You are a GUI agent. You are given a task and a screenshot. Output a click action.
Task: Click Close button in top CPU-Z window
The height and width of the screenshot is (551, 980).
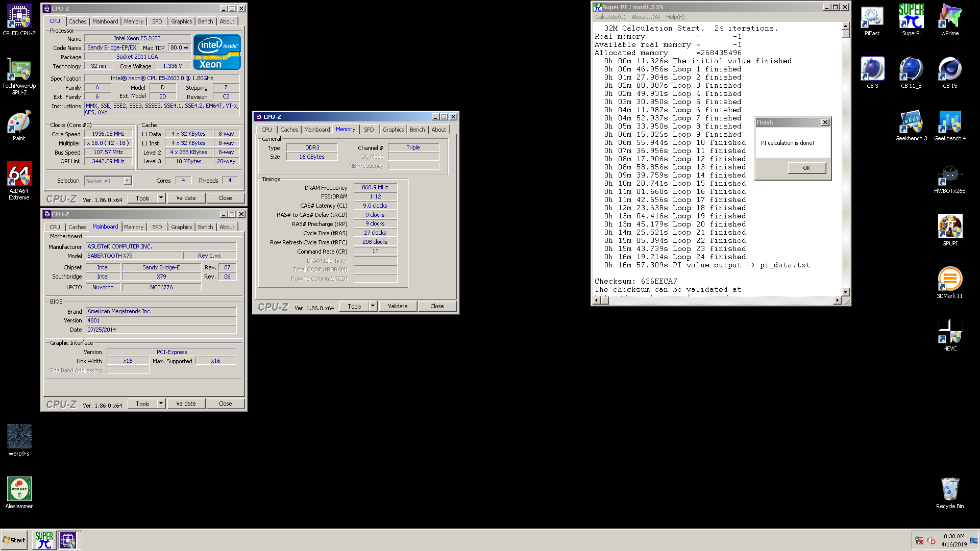pos(225,198)
